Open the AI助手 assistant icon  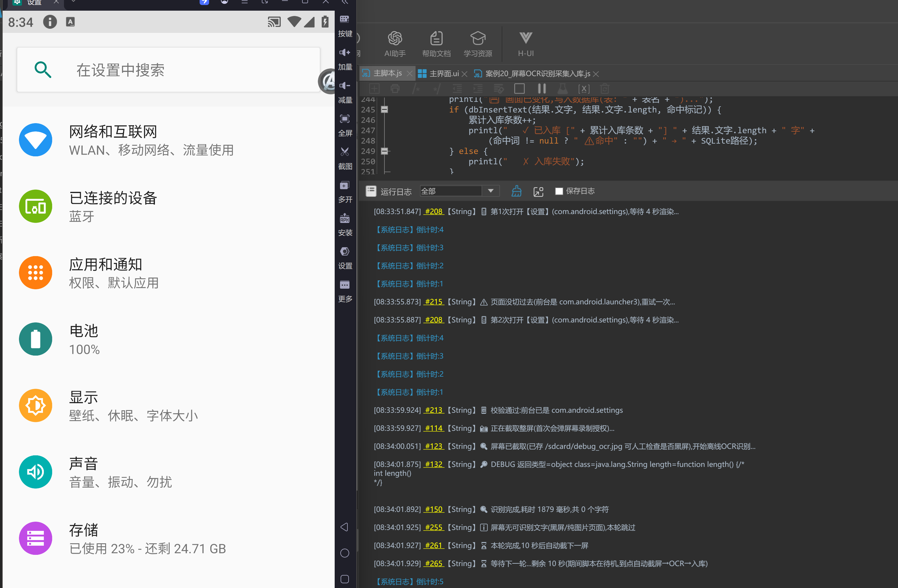[395, 44]
